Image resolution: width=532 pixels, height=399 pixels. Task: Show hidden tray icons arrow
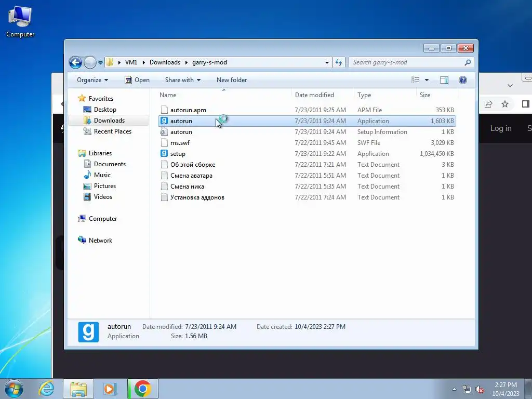pyautogui.click(x=454, y=389)
